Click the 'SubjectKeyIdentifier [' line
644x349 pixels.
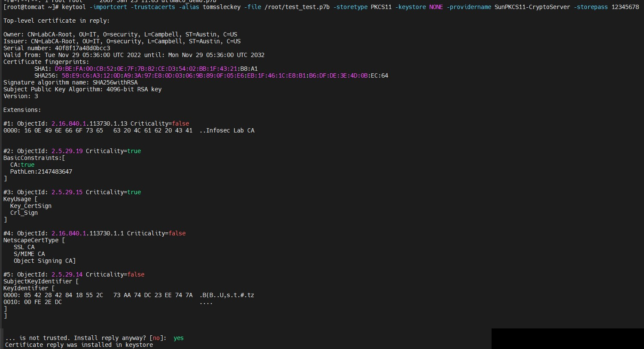[41, 281]
